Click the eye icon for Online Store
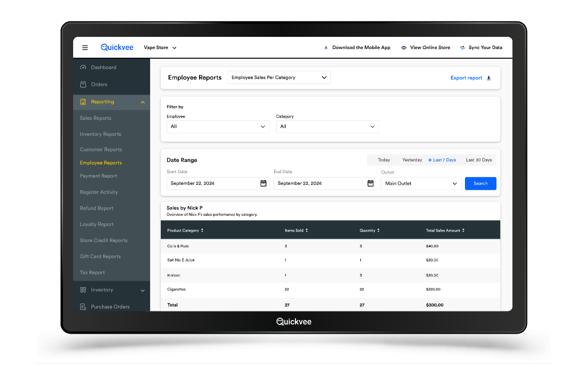The width and height of the screenshot is (588, 367). (403, 48)
